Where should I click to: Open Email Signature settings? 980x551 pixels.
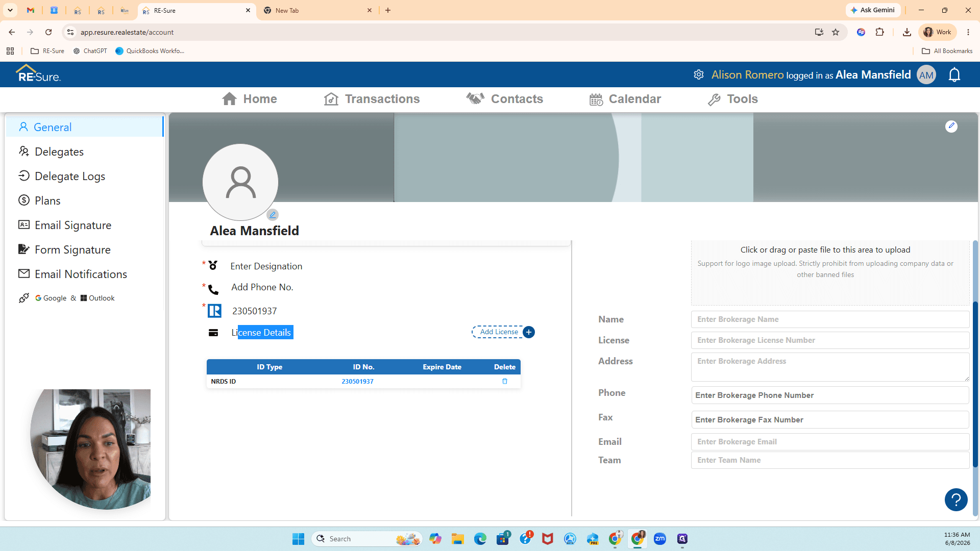pyautogui.click(x=85, y=225)
